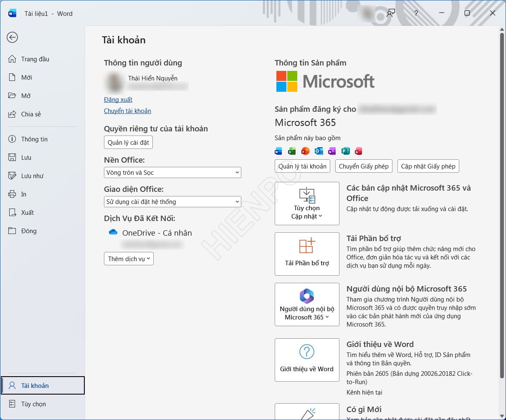506x420 pixels.
Task: Expand the Tùy chọn Cập nhật button
Action: pyautogui.click(x=307, y=204)
